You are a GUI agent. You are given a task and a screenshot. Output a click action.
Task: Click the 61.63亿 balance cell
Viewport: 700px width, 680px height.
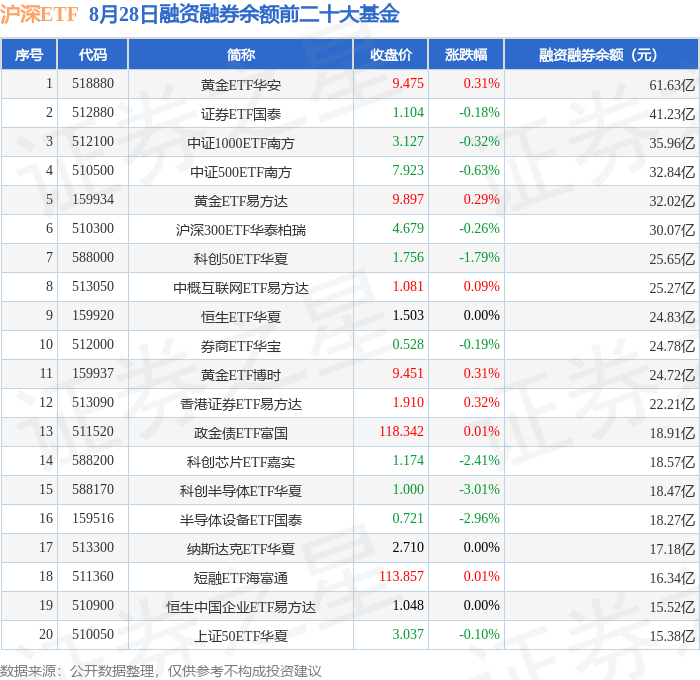(x=672, y=85)
